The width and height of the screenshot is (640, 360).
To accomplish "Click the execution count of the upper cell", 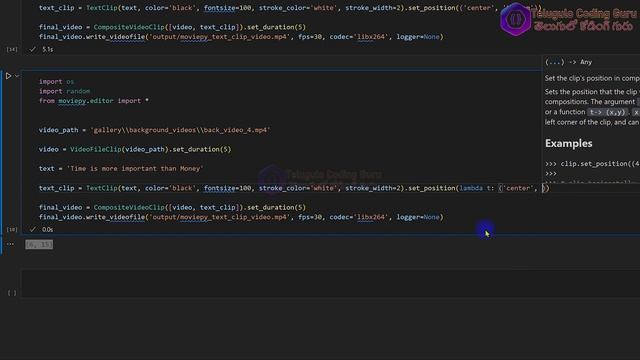I will (12, 49).
